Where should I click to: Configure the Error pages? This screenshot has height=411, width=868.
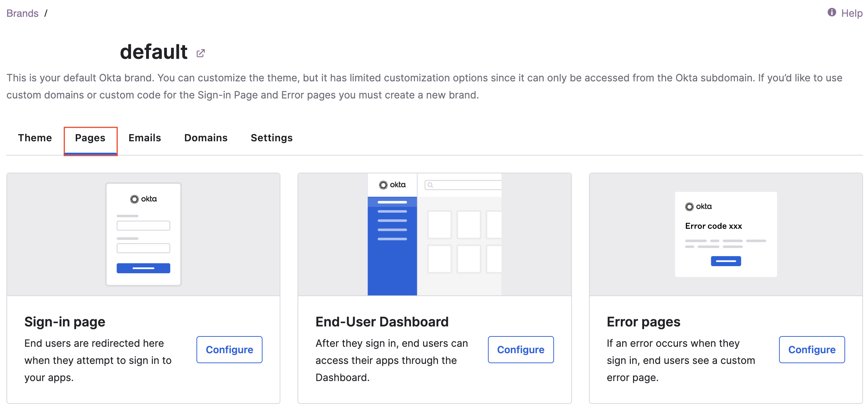[812, 350]
